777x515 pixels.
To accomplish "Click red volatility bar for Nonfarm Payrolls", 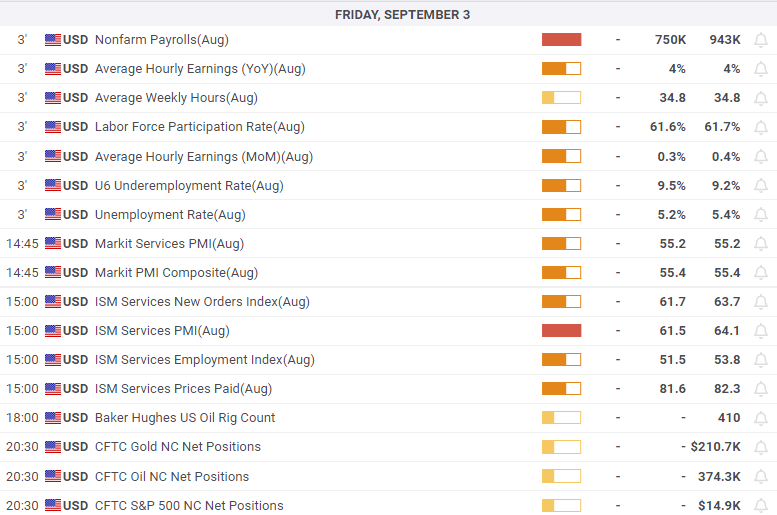I will click(x=561, y=40).
